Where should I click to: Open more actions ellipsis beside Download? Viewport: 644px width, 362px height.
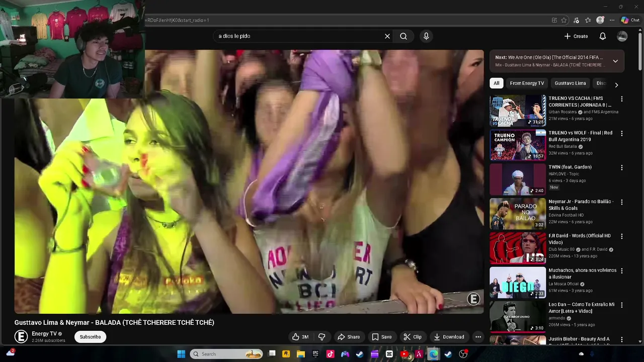478,337
